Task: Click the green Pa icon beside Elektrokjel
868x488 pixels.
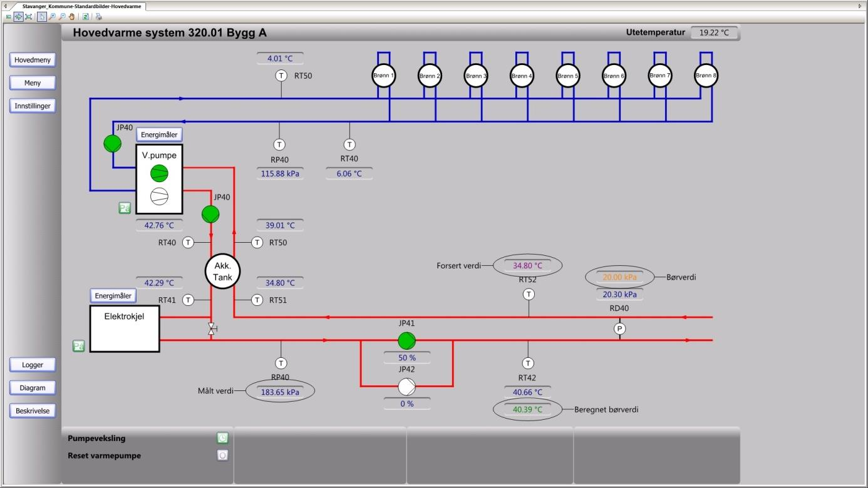Action: pyautogui.click(x=78, y=346)
